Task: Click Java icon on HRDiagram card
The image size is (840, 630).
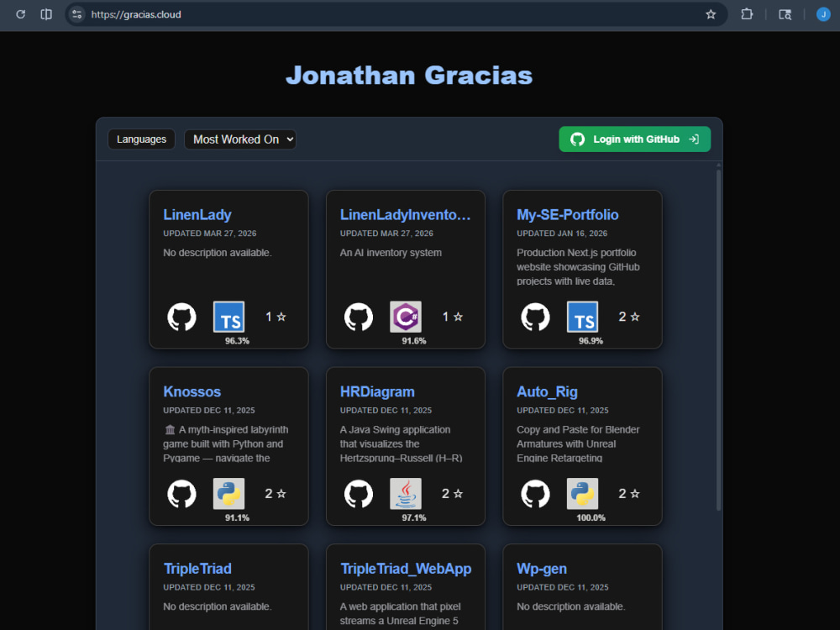Action: click(x=406, y=493)
